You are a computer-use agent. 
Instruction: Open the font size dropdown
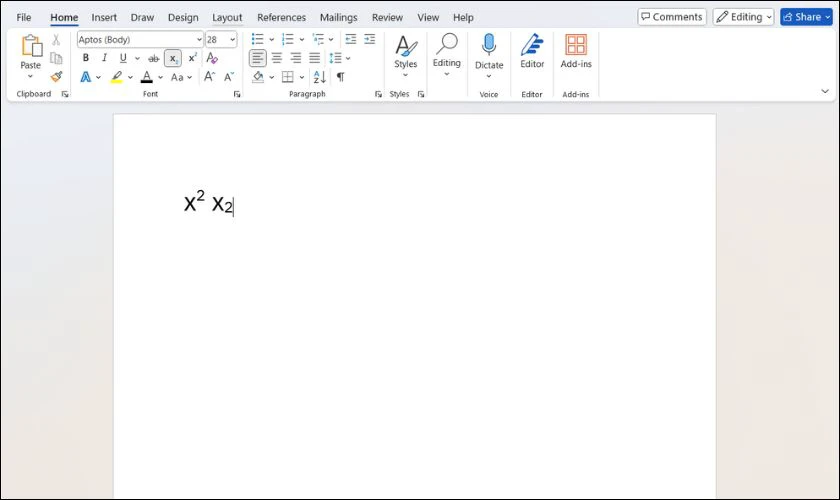[x=233, y=40]
